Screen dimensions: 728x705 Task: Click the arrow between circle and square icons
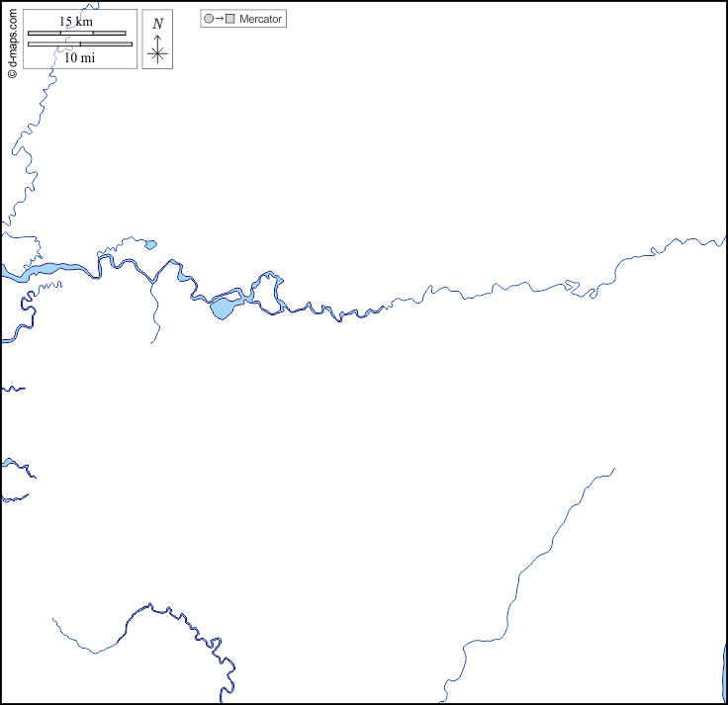pyautogui.click(x=219, y=19)
